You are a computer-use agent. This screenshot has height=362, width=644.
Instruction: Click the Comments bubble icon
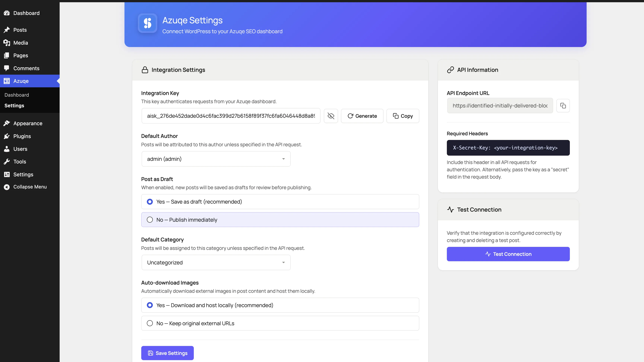[7, 68]
